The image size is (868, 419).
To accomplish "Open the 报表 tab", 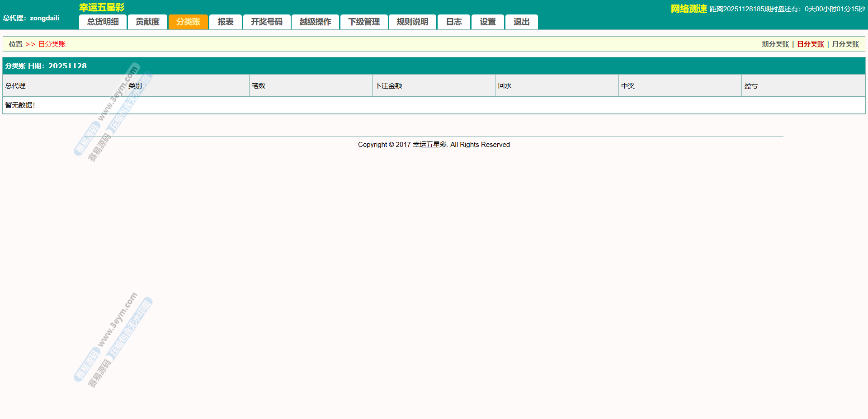I will pyautogui.click(x=225, y=22).
